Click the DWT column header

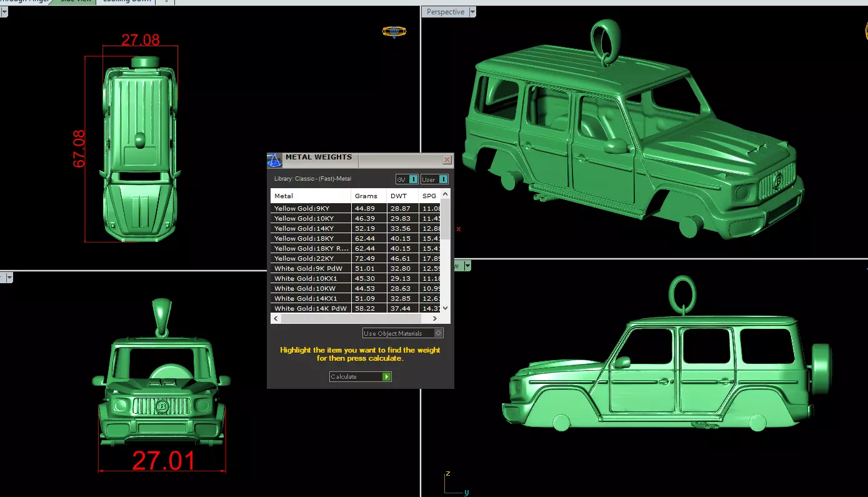coord(403,196)
